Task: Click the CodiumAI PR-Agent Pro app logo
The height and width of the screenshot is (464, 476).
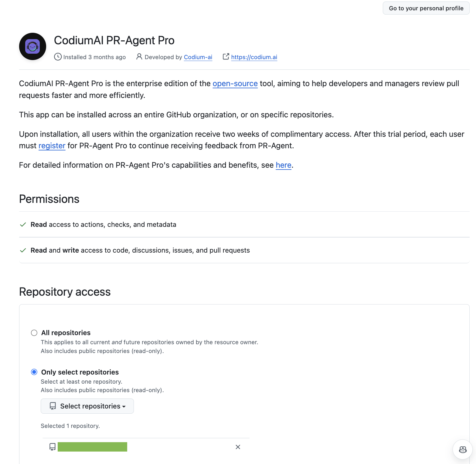Action: click(x=32, y=46)
